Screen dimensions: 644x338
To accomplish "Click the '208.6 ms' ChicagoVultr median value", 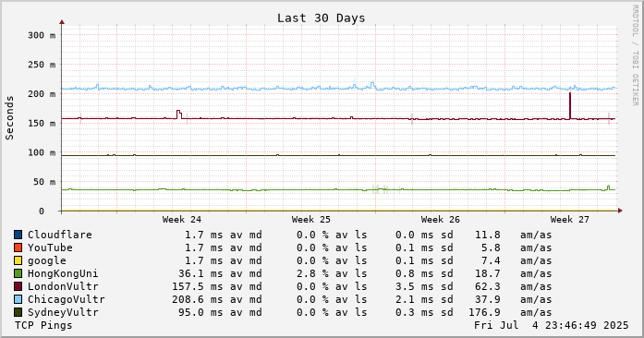I will (197, 300).
